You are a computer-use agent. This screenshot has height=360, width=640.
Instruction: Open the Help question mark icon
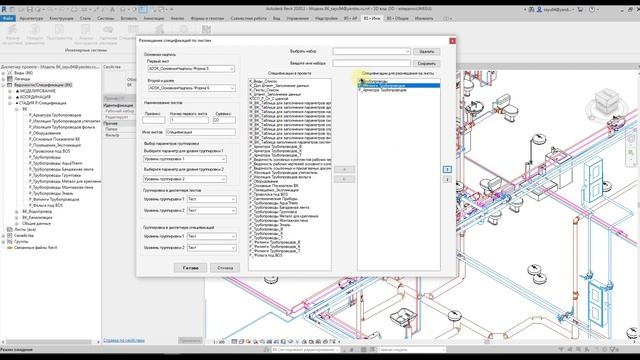(592, 9)
